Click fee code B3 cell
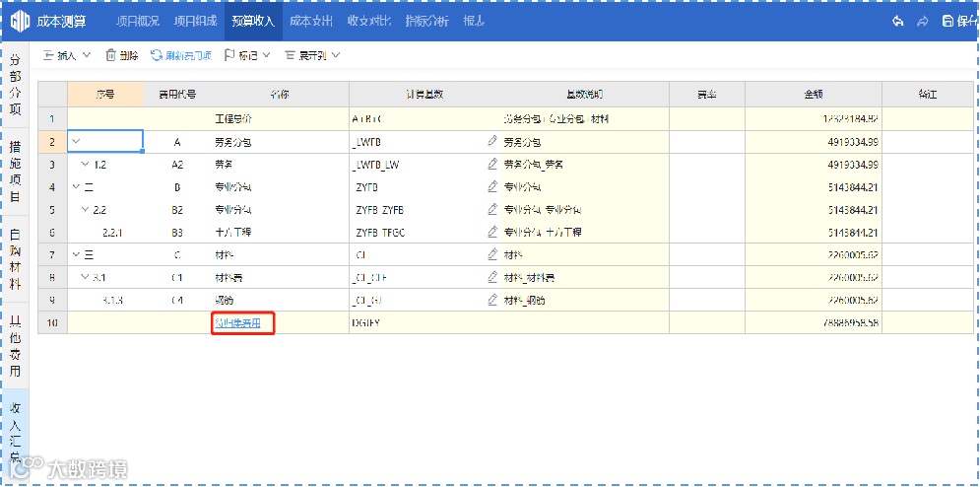980x487 pixels. [x=177, y=233]
